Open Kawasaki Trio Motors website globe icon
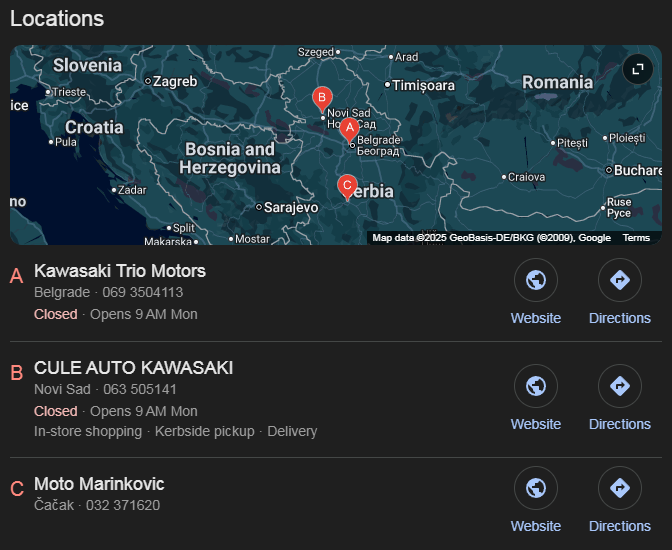The image size is (672, 550). click(536, 280)
